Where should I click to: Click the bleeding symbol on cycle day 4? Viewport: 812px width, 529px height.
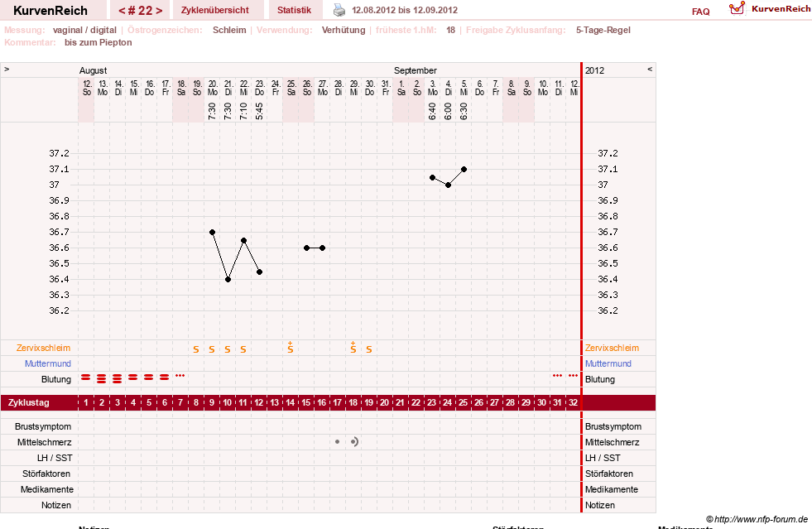[x=133, y=378]
